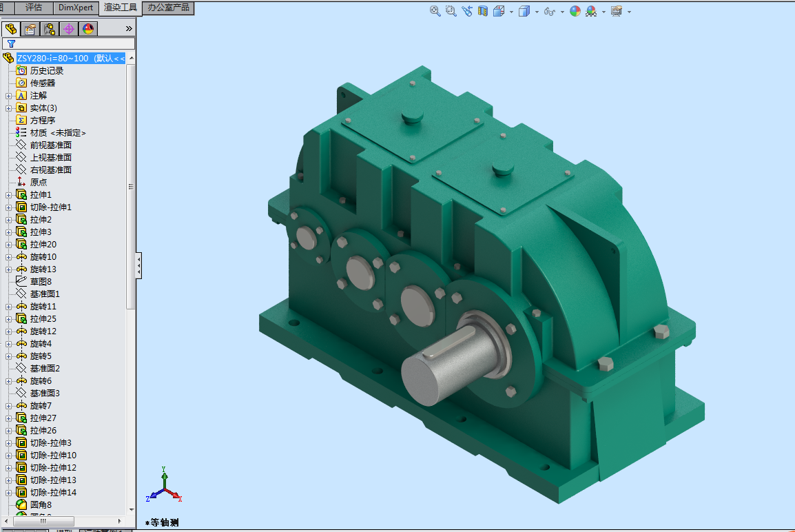Select the 右视基准面 plane
795x532 pixels.
[x=51, y=170]
